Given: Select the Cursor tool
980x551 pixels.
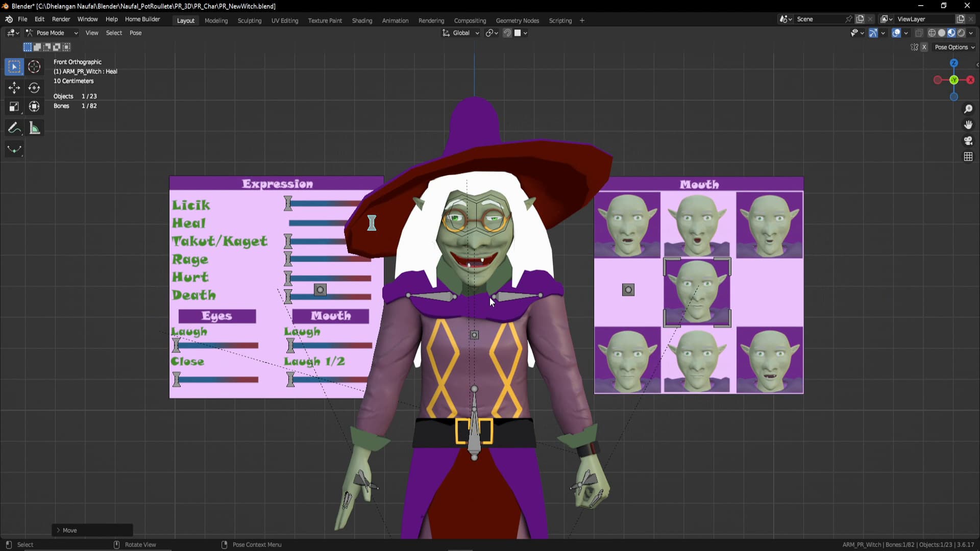Looking at the screenshot, I should pyautogui.click(x=34, y=67).
